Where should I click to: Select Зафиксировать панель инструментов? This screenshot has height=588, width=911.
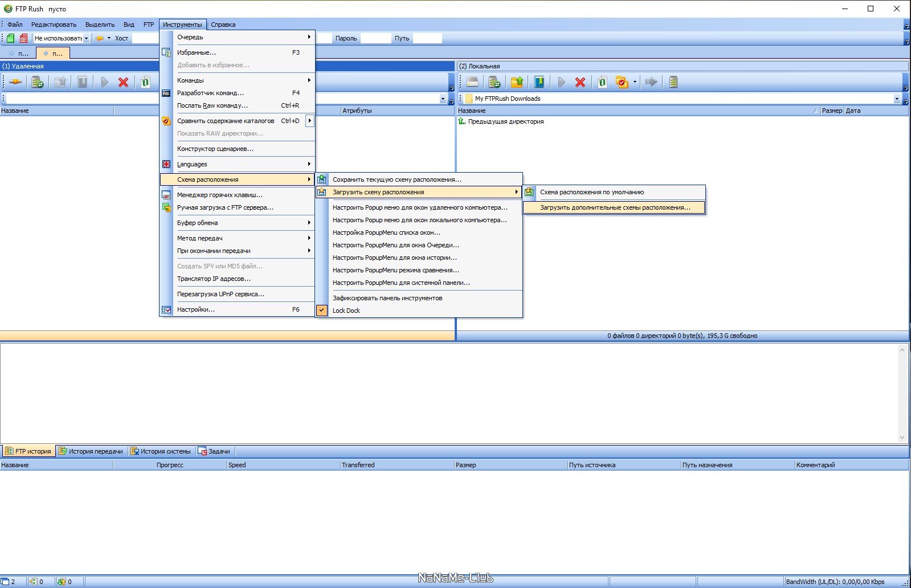pyautogui.click(x=419, y=298)
